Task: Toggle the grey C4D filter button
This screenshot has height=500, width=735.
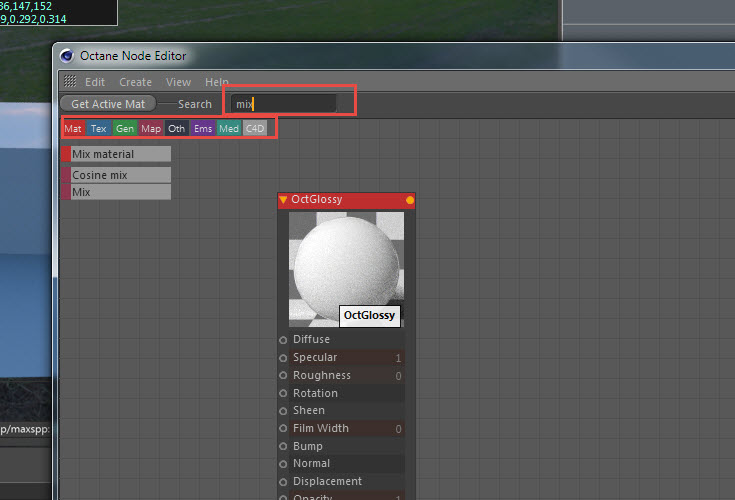Action: 255,128
